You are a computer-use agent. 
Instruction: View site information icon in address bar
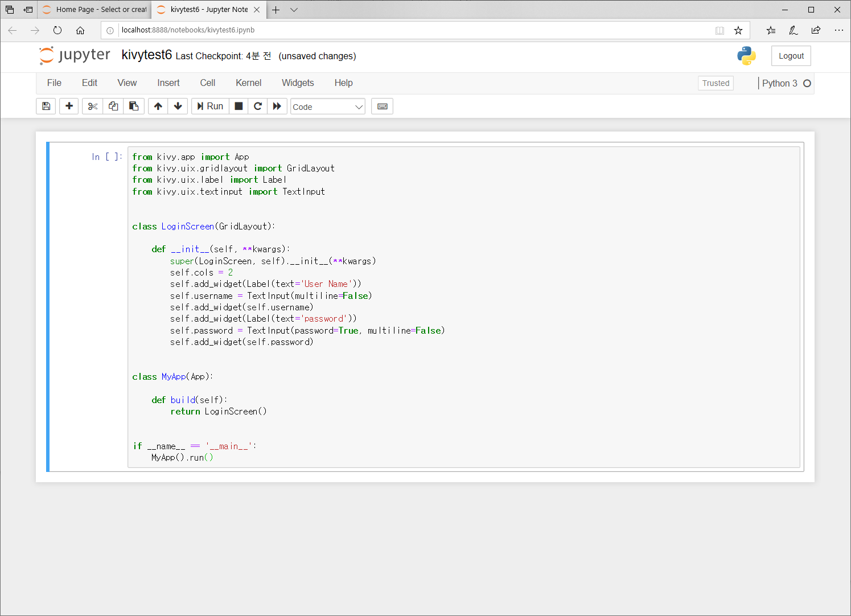110,31
